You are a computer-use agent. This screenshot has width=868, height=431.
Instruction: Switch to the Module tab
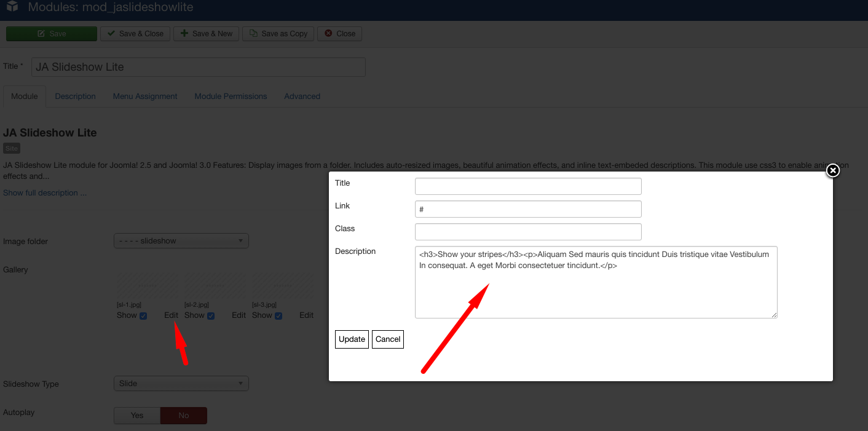point(25,97)
